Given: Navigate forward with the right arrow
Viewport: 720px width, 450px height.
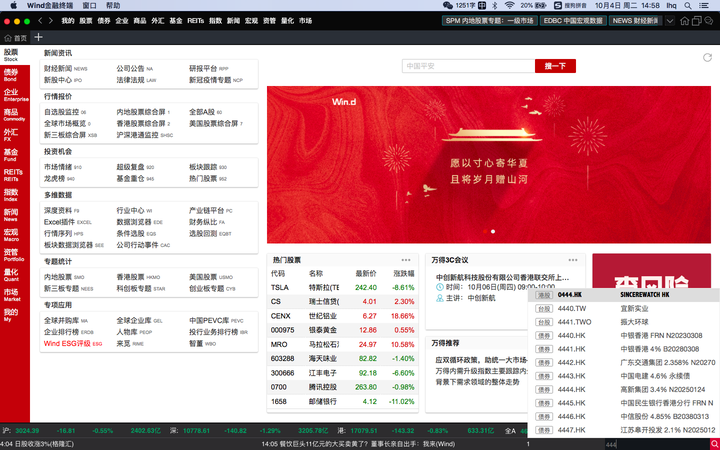Looking at the screenshot, I should [51, 21].
